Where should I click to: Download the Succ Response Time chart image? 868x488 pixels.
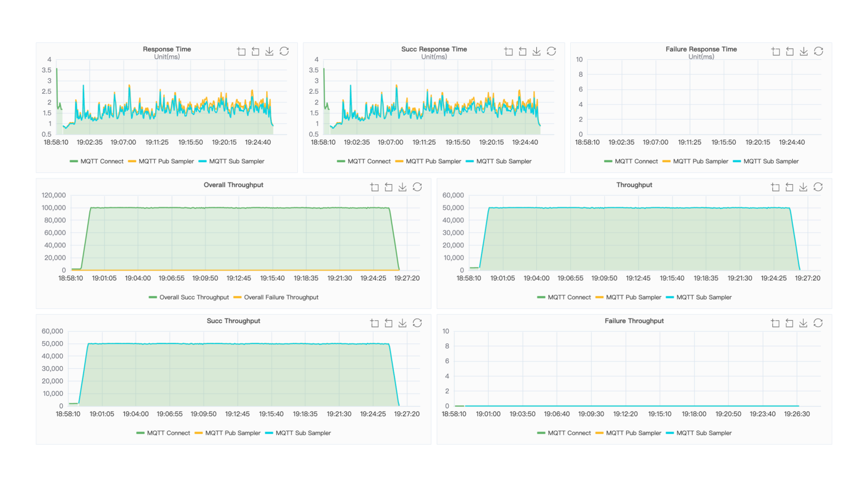[536, 51]
